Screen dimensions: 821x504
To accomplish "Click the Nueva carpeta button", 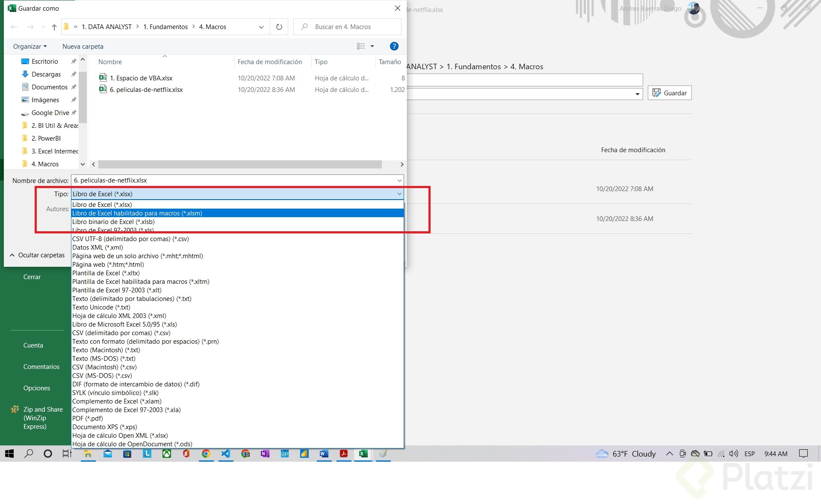I will [x=83, y=47].
